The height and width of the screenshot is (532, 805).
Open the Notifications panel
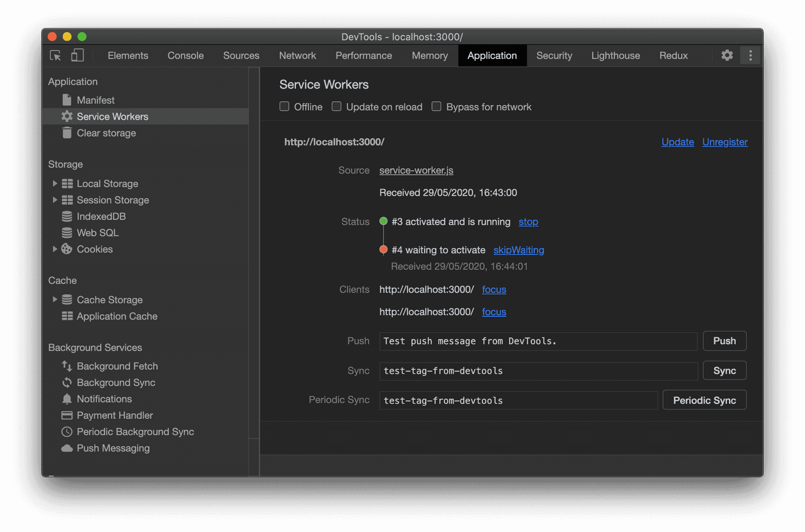[105, 399]
